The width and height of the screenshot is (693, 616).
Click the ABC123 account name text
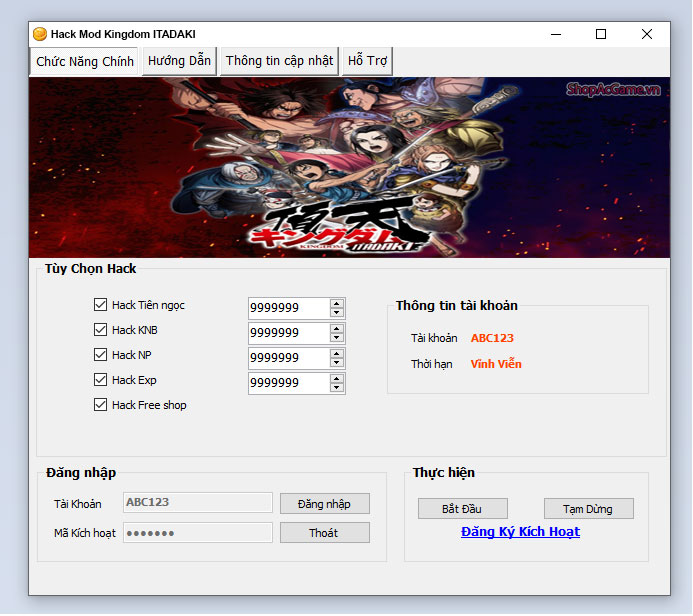(492, 338)
